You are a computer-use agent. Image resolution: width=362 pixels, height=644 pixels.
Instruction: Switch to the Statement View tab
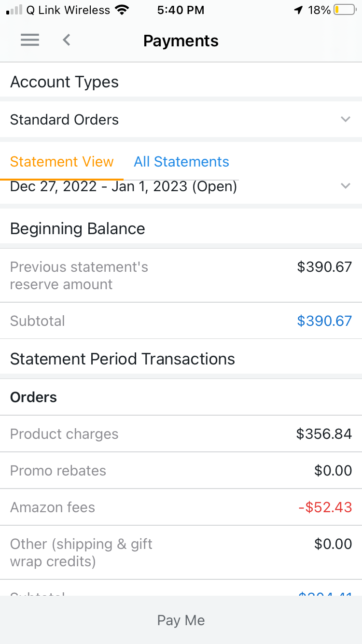(x=62, y=162)
